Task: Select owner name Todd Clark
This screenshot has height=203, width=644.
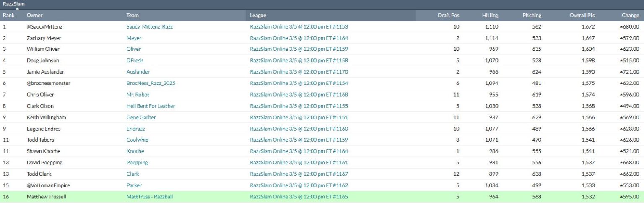Action: [39, 174]
